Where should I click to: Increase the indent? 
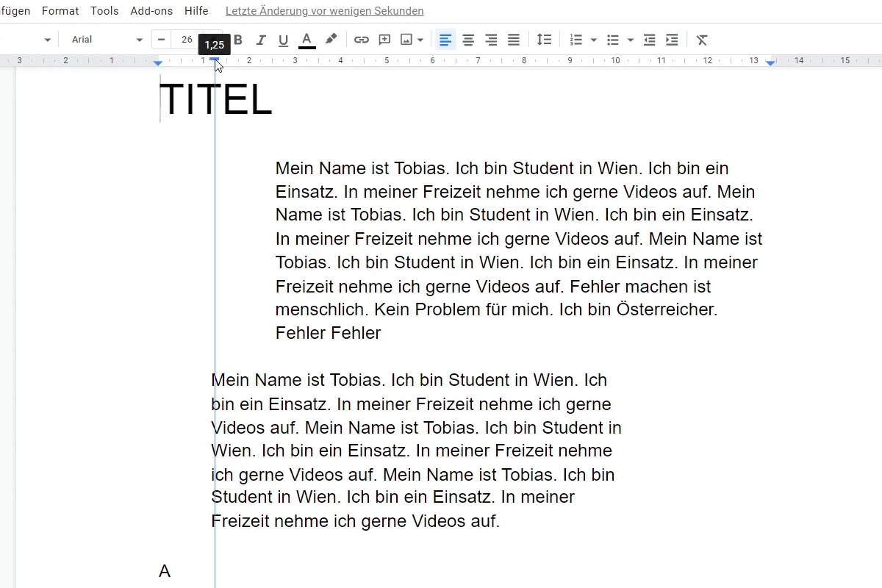tap(672, 40)
